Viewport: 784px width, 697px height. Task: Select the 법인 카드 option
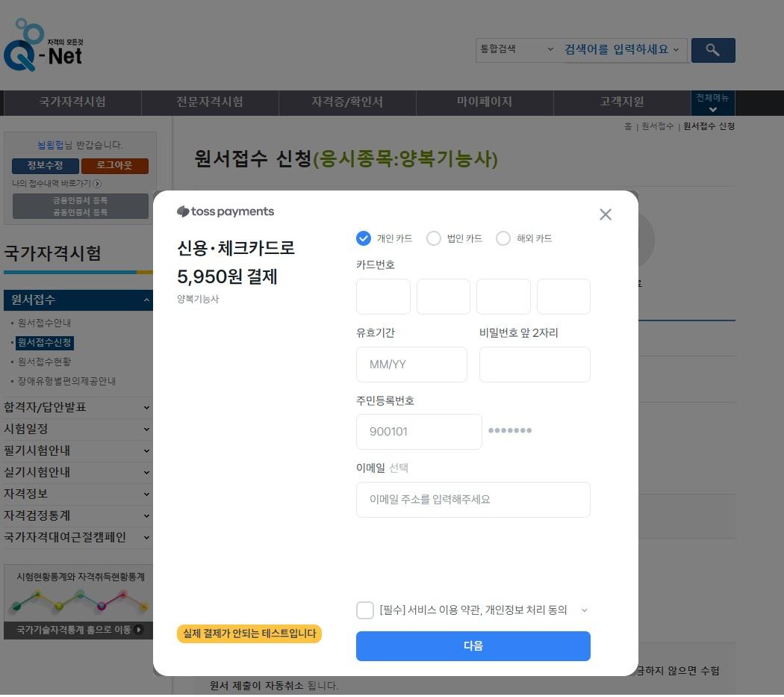[434, 238]
